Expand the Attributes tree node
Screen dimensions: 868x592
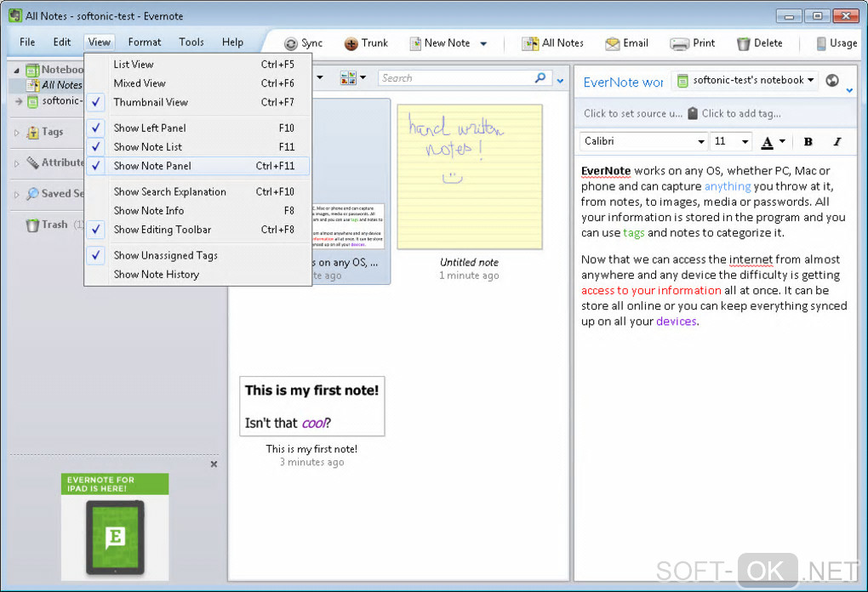click(16, 163)
